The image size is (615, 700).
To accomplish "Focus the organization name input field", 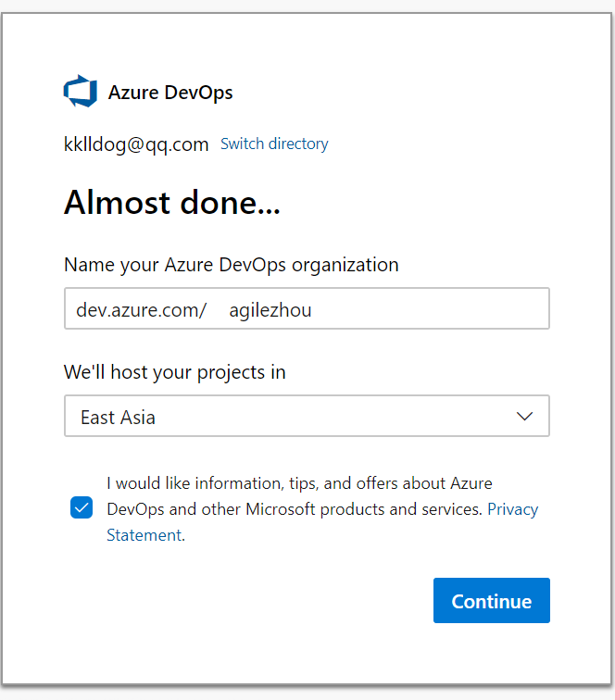I will pyautogui.click(x=307, y=308).
